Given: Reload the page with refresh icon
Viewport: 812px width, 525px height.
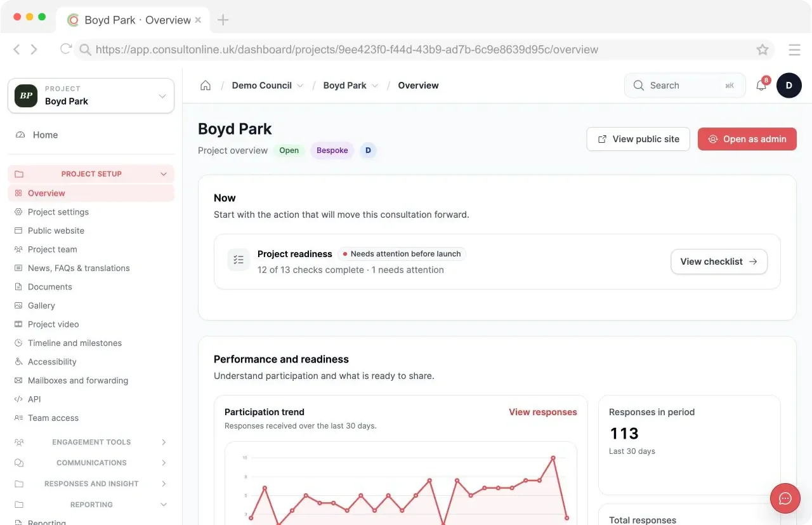Looking at the screenshot, I should pyautogui.click(x=65, y=49).
